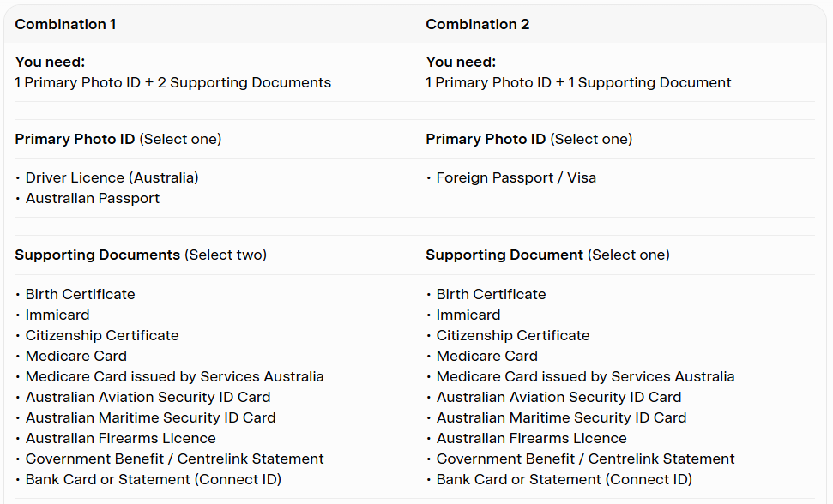This screenshot has height=504, width=833.
Task: Click Australian Aviation Security ID Card in Combination 2
Action: (x=558, y=398)
